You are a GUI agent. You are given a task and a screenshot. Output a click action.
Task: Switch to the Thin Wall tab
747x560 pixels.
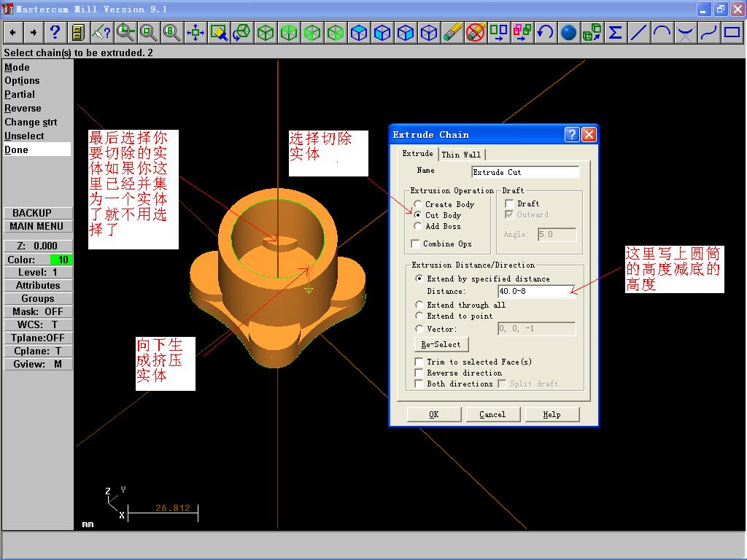tap(461, 155)
